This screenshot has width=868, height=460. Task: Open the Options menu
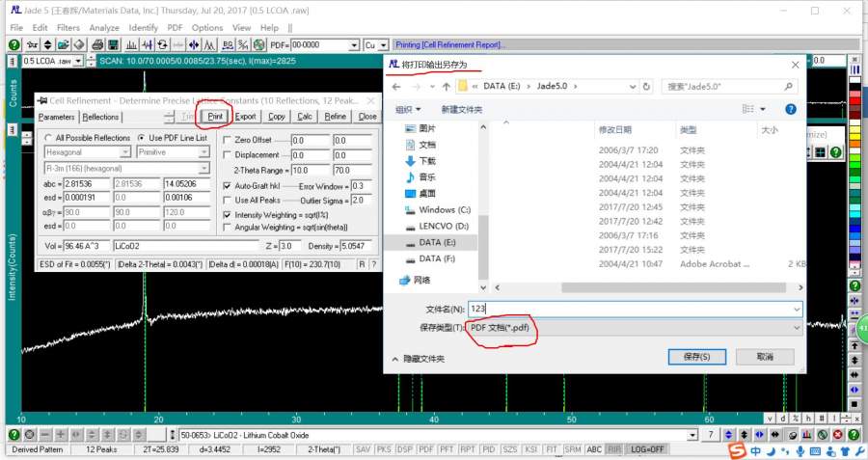coord(207,27)
